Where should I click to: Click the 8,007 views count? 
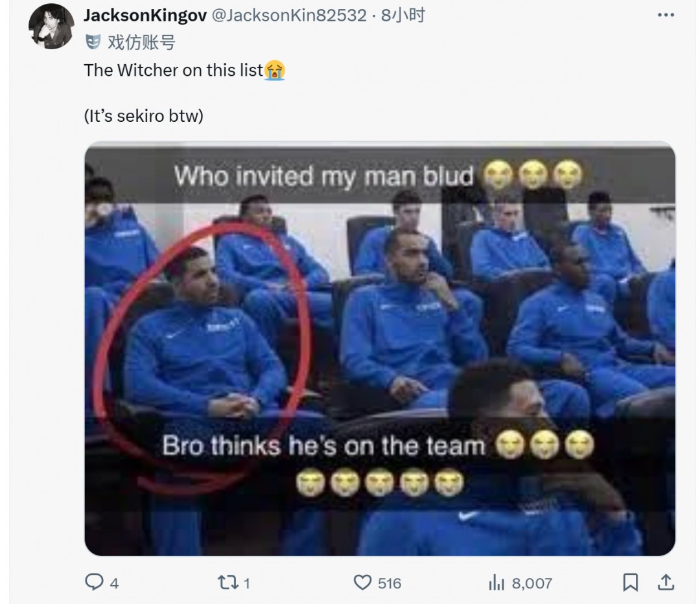[x=531, y=583]
